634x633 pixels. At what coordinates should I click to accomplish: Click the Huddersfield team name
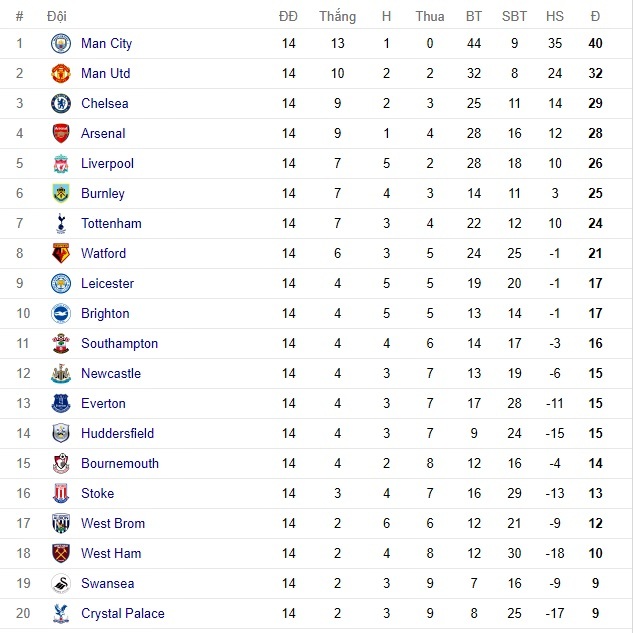click(117, 434)
